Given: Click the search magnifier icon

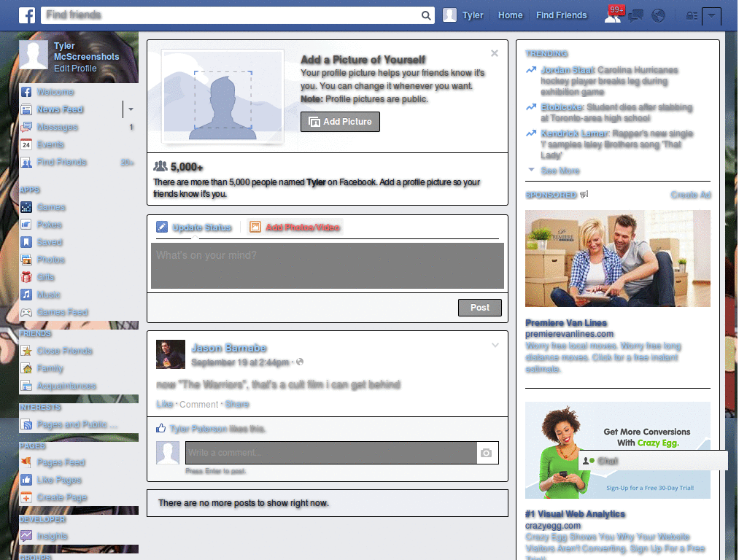Looking at the screenshot, I should tap(426, 16).
